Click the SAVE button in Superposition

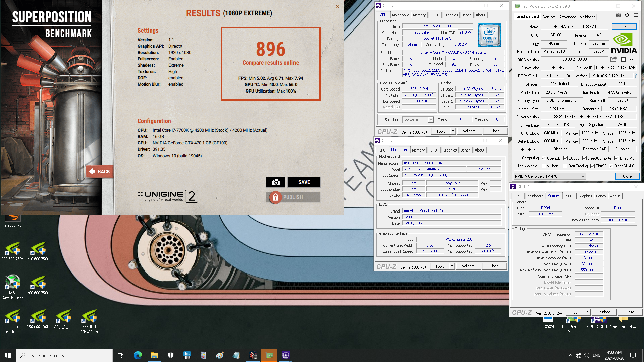pos(304,182)
